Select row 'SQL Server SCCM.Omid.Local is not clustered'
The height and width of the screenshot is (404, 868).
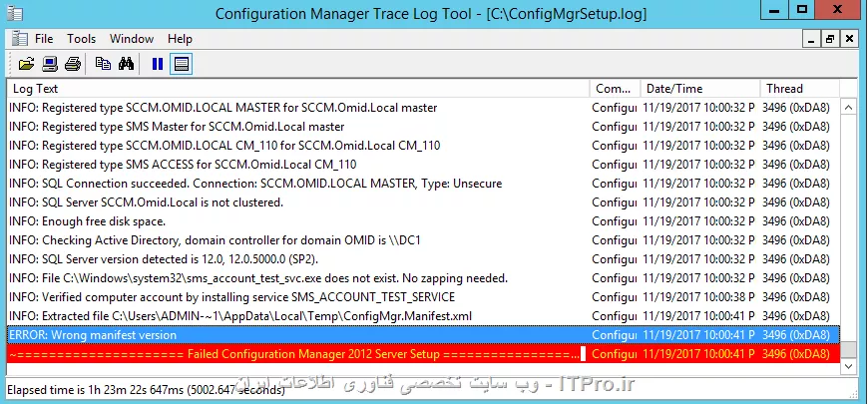coord(423,202)
